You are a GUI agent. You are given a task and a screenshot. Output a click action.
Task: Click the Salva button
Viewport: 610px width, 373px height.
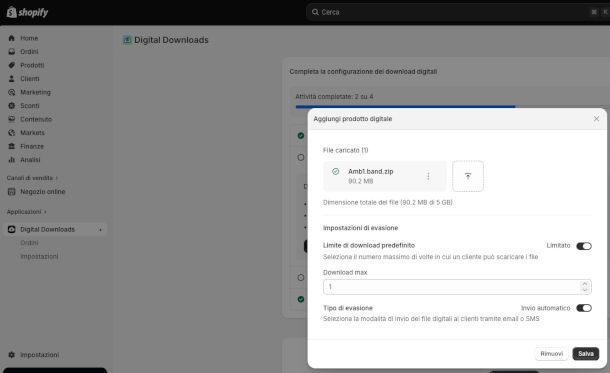pos(585,354)
